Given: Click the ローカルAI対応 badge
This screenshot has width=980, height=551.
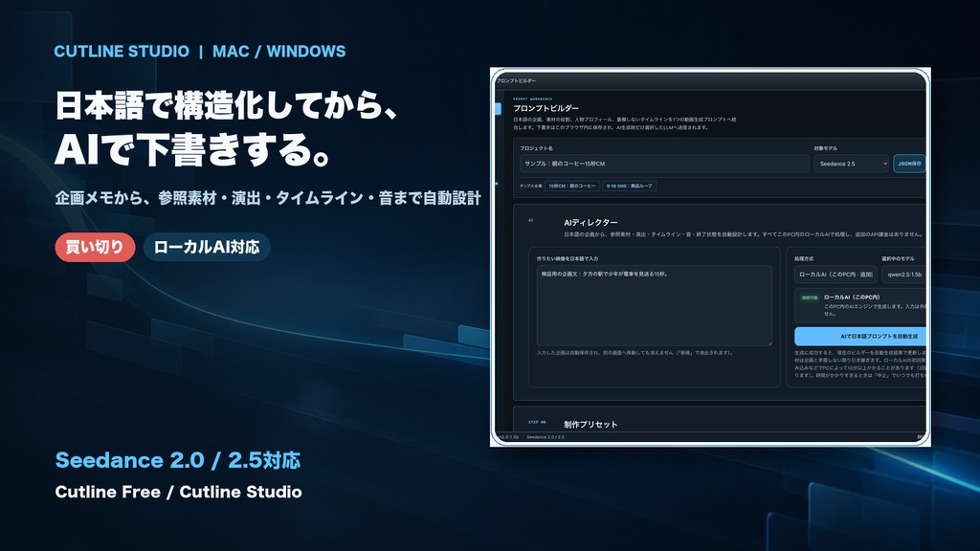Looking at the screenshot, I should (207, 248).
